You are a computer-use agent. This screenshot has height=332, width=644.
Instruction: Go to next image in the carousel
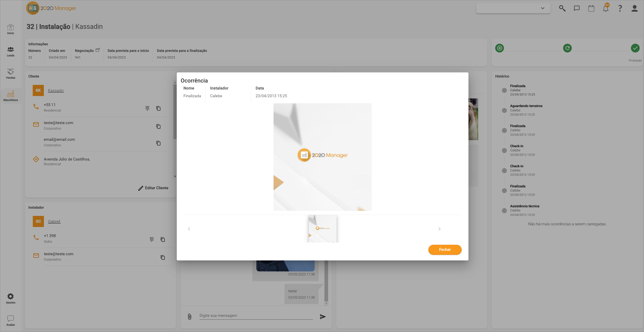439,229
